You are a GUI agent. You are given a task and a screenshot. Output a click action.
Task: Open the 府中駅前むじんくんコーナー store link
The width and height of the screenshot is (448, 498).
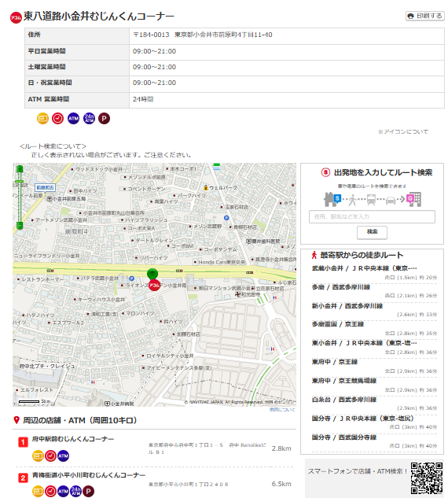tap(73, 439)
